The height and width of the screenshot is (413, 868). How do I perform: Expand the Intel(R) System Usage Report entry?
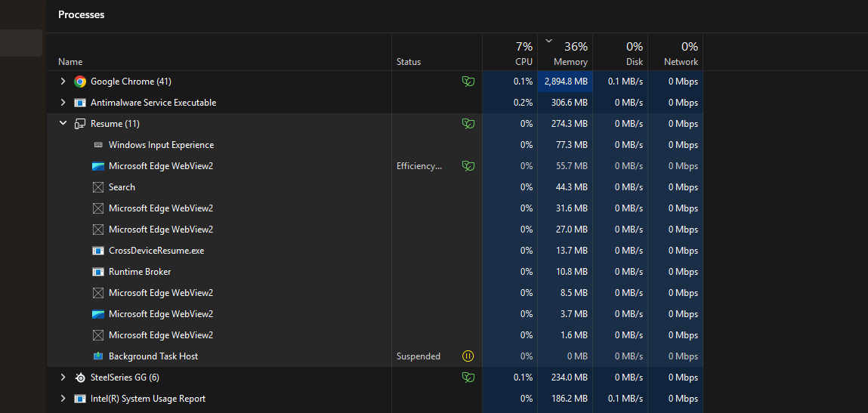63,399
